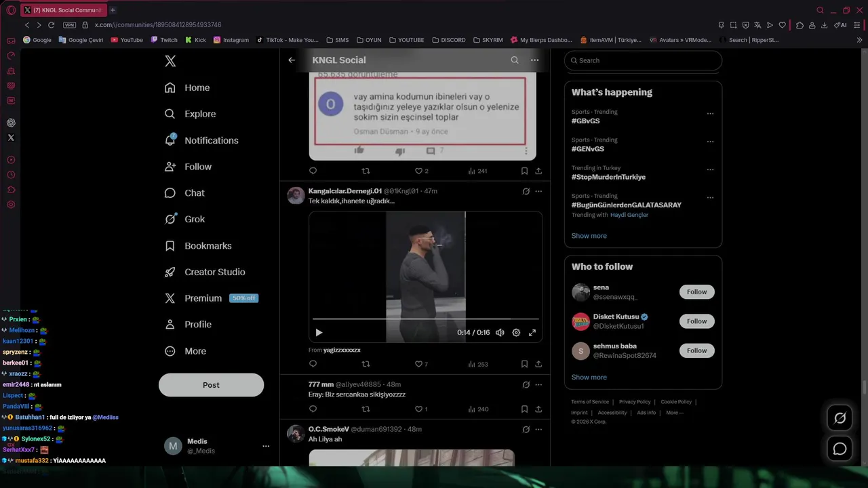The height and width of the screenshot is (488, 868).
Task: Click the X search input field
Action: click(643, 60)
